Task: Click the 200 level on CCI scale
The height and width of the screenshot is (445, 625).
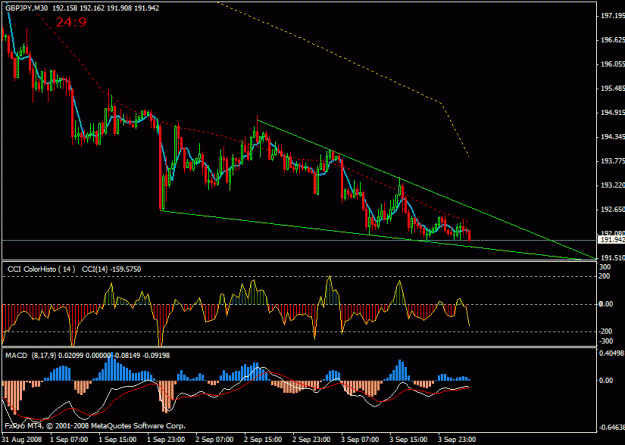Action: pos(605,276)
